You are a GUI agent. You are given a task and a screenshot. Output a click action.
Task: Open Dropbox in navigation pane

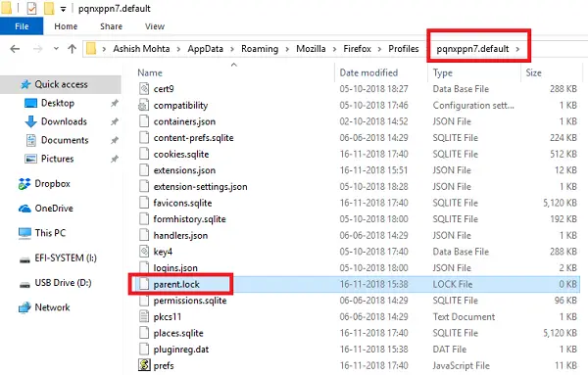tap(52, 183)
